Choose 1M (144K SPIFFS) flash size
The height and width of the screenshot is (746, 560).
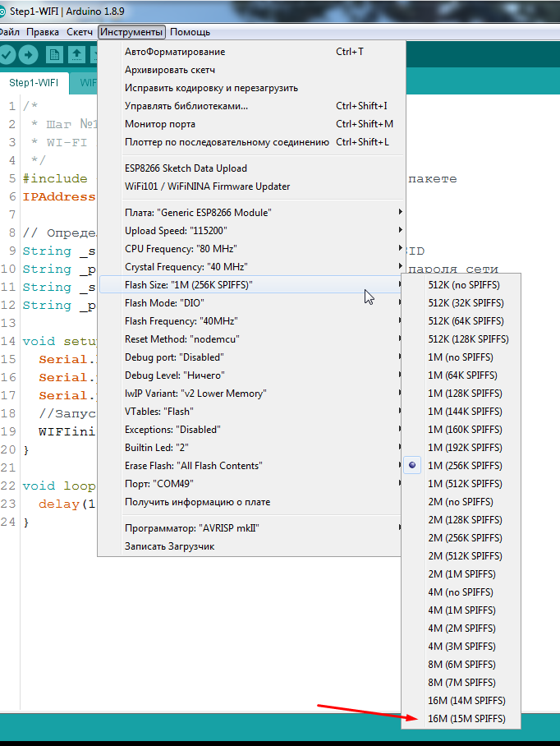pyautogui.click(x=461, y=412)
